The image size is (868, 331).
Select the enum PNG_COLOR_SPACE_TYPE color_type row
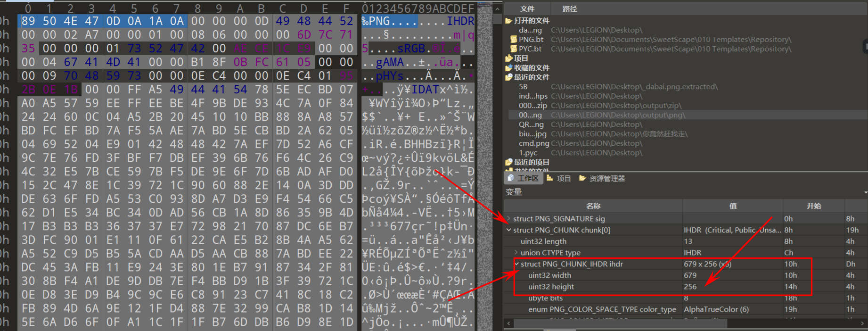(x=686, y=309)
